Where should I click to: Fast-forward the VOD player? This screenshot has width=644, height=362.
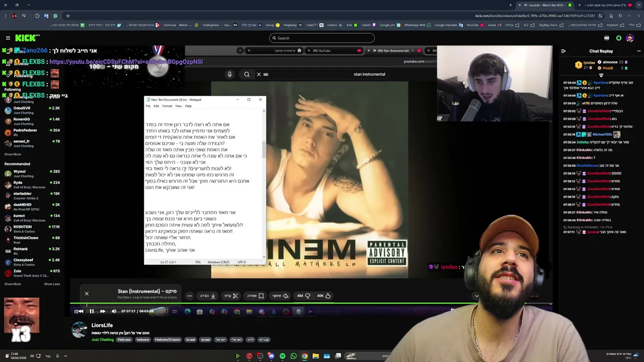coord(103,311)
